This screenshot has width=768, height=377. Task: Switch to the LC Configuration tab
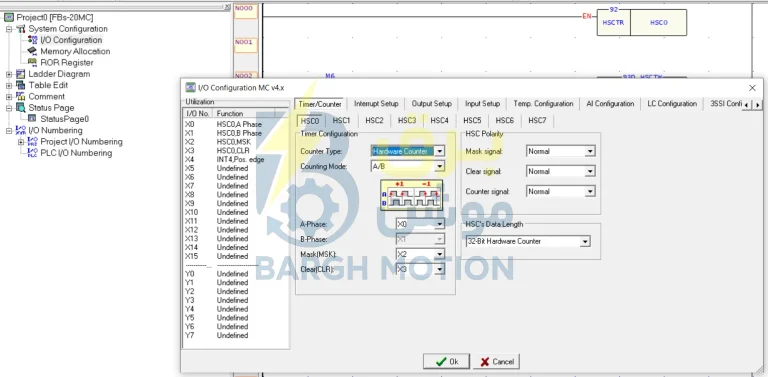[x=672, y=104]
